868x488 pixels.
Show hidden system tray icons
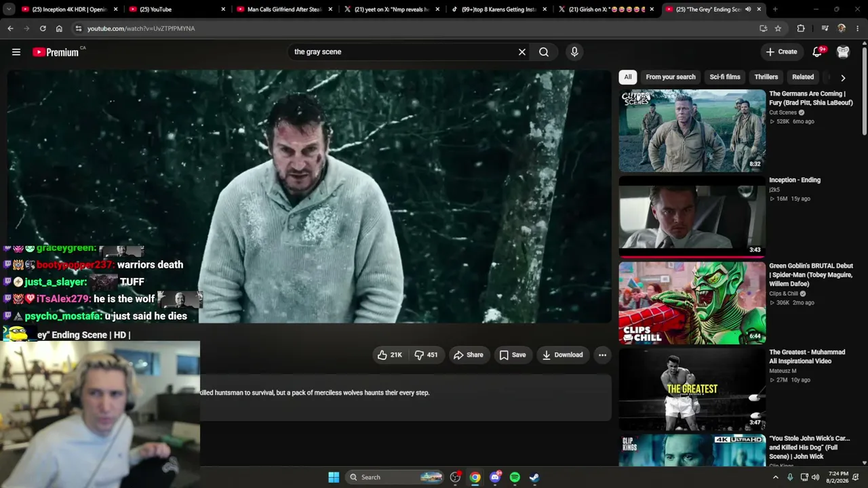[776, 477]
